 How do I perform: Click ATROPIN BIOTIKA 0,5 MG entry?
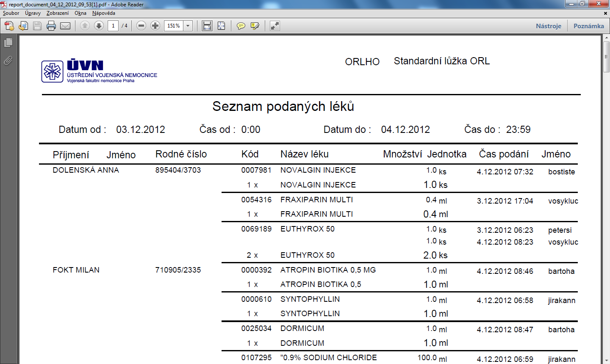[328, 270]
